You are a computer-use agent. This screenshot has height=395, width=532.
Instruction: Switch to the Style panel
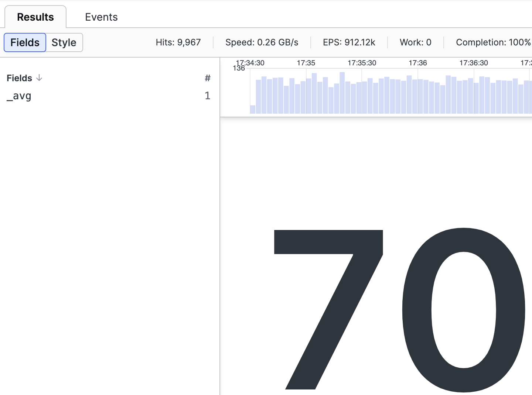pos(64,42)
